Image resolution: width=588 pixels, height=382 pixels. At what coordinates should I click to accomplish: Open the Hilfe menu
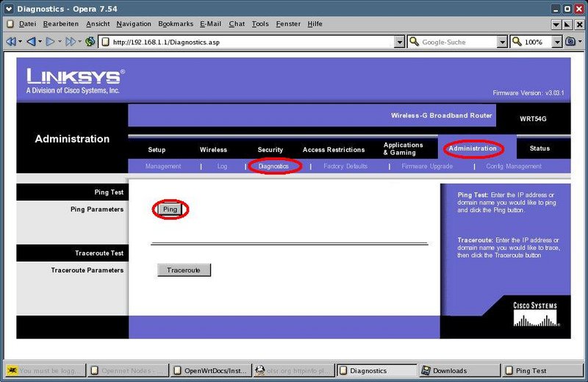click(x=315, y=24)
